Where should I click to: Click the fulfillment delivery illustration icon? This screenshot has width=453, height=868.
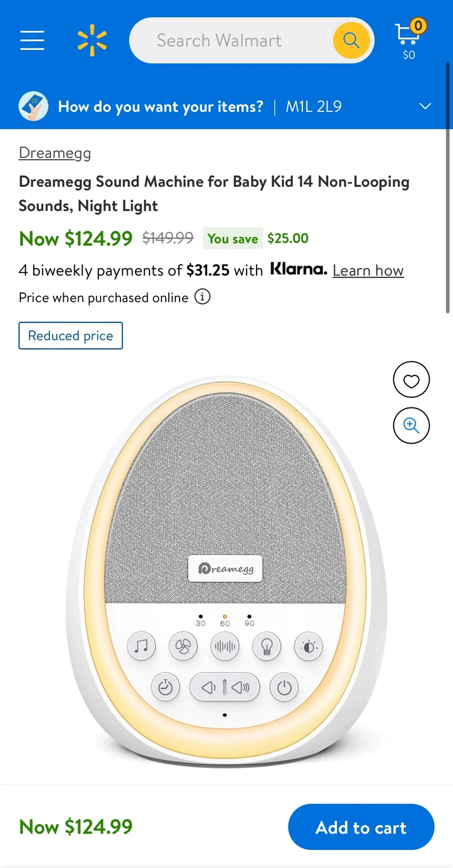(x=34, y=107)
